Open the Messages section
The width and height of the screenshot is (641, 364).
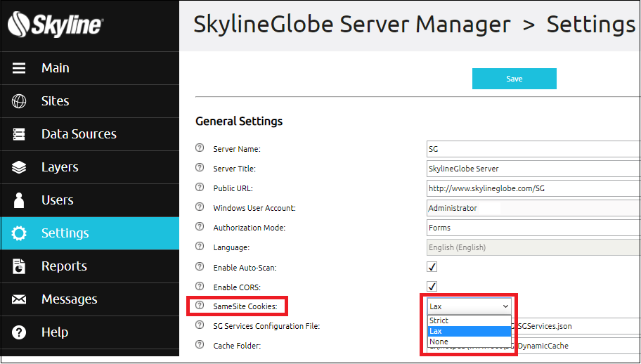coord(90,299)
